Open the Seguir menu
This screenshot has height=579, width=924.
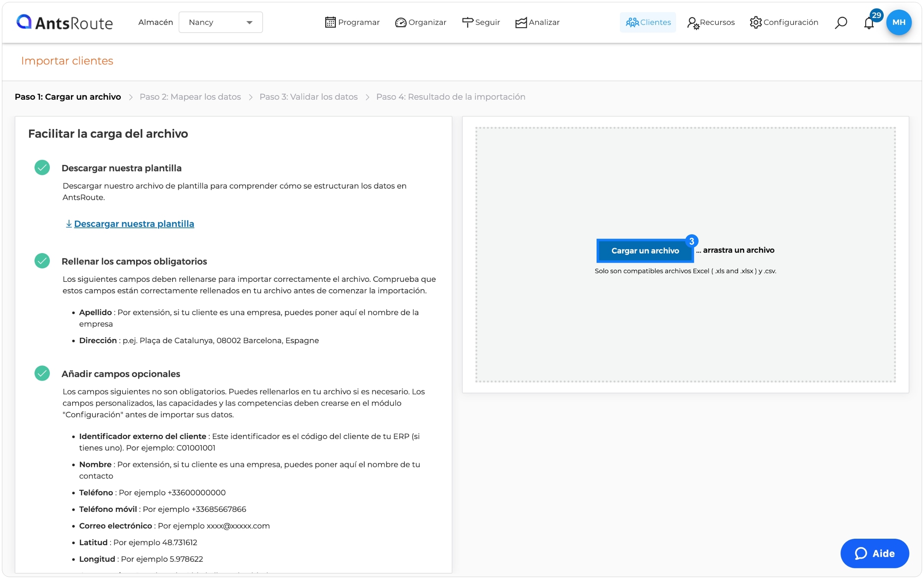481,22
